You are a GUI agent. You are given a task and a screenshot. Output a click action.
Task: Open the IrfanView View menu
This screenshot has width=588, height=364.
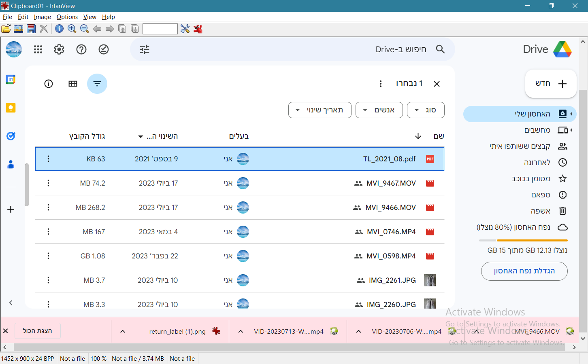tap(90, 17)
